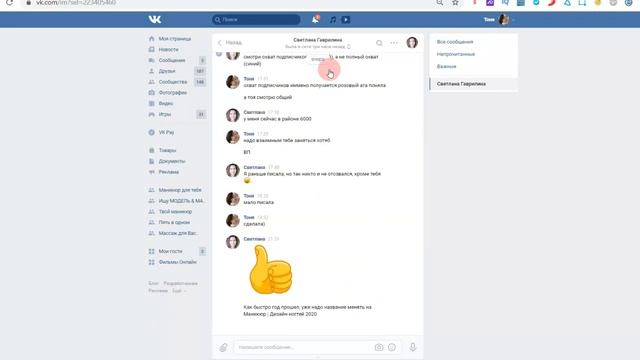Reload the page with the browser refresh icon
640x360 pixels.
click(9, 2)
